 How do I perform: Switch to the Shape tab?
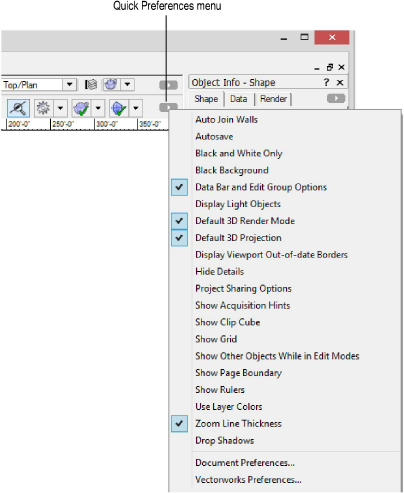206,99
